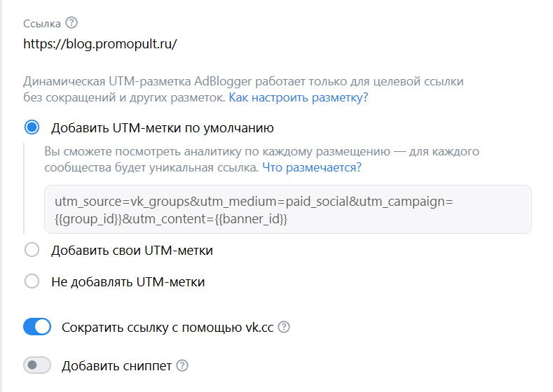Select the default UTM tags radio button
This screenshot has height=392, width=553.
(x=32, y=127)
